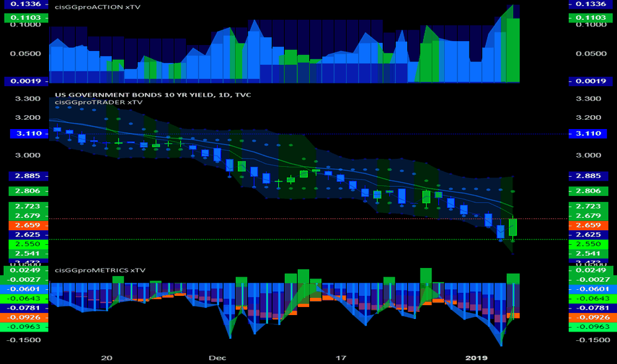The width and height of the screenshot is (617, 364).
Task: Click the 0.1336 label on right scale
Action: click(x=591, y=4)
